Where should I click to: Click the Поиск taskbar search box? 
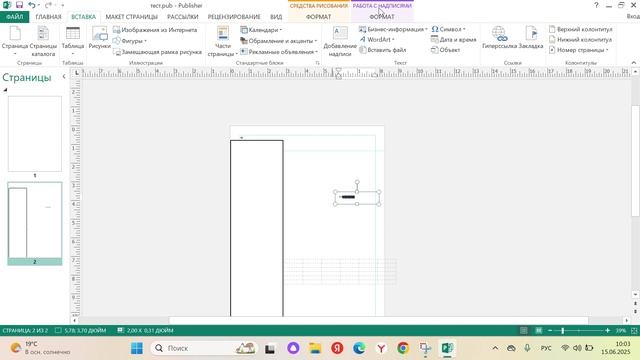point(203,348)
